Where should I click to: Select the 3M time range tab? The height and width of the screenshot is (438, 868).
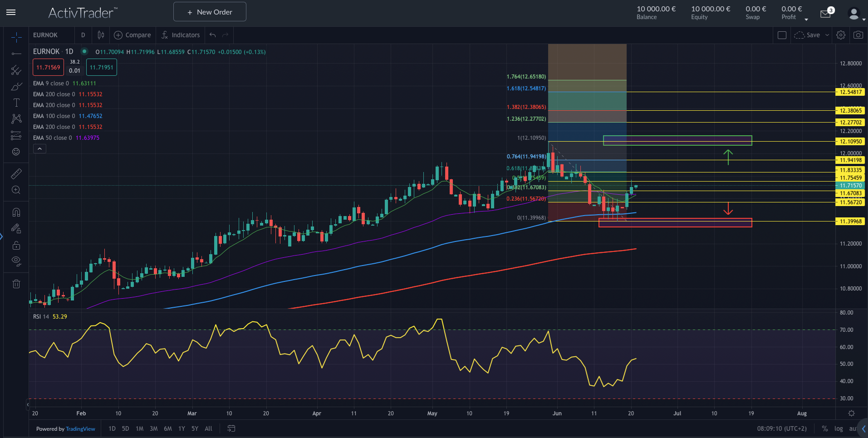pos(154,428)
